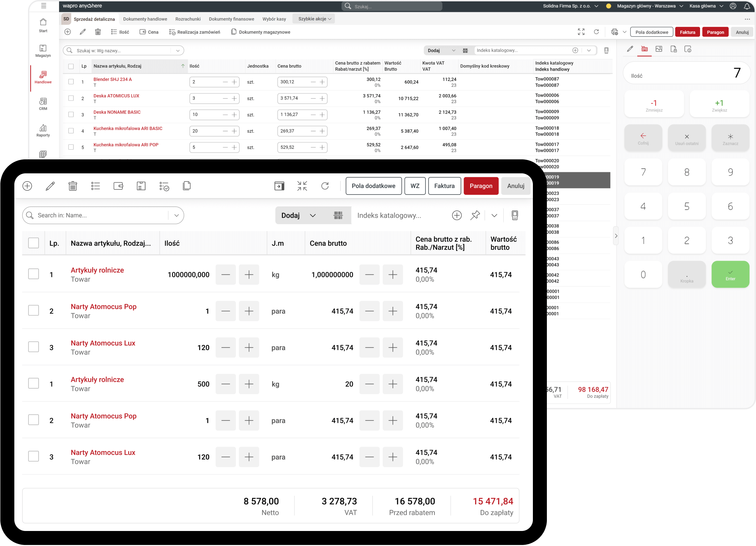Image resolution: width=756 pixels, height=546 pixels.
Task: Click the refresh icon in lower toolbar
Action: 325,186
